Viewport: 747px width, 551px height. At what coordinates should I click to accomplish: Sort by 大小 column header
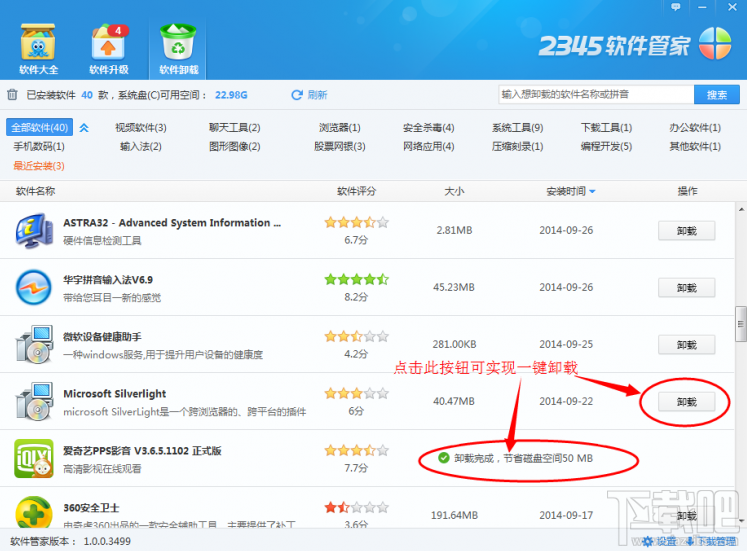454,191
